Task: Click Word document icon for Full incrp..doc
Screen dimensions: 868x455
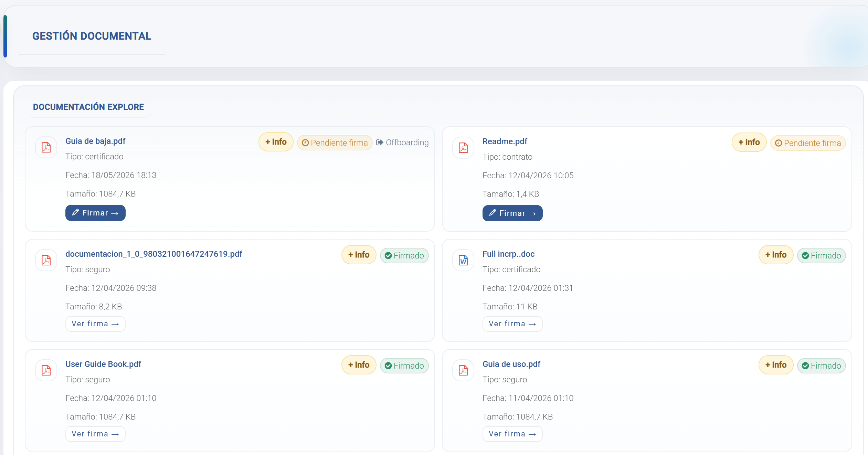Action: point(463,260)
